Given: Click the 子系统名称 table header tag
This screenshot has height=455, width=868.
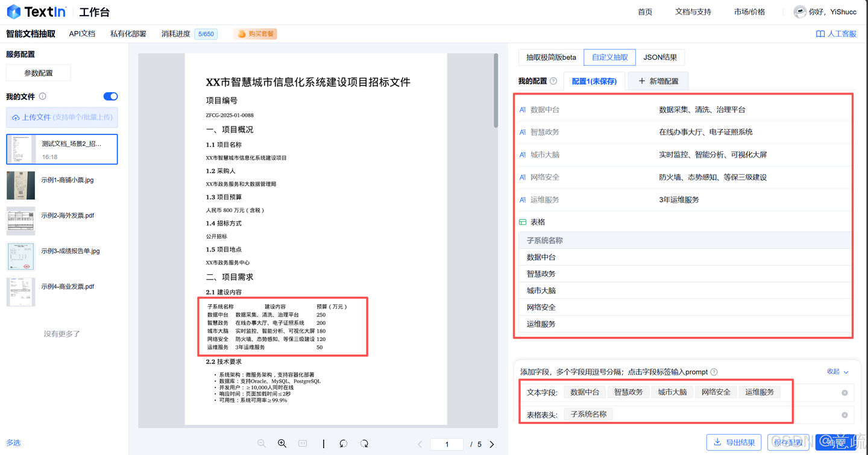Looking at the screenshot, I should (x=588, y=415).
